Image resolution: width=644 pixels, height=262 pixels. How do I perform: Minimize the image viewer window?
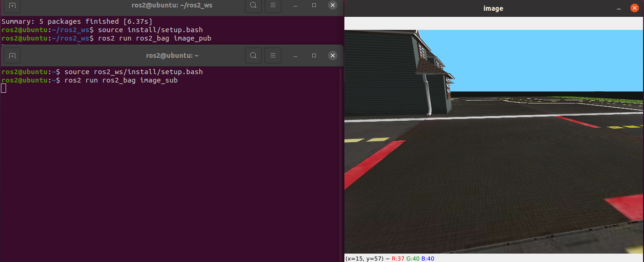coord(618,8)
